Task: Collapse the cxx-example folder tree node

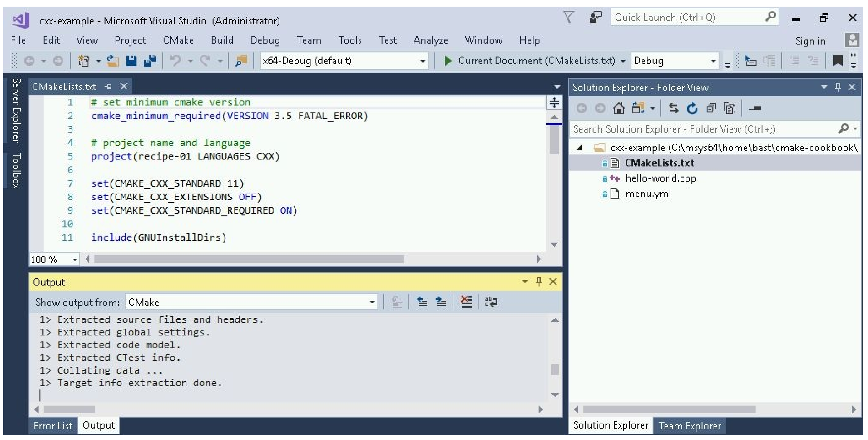Action: (x=579, y=148)
